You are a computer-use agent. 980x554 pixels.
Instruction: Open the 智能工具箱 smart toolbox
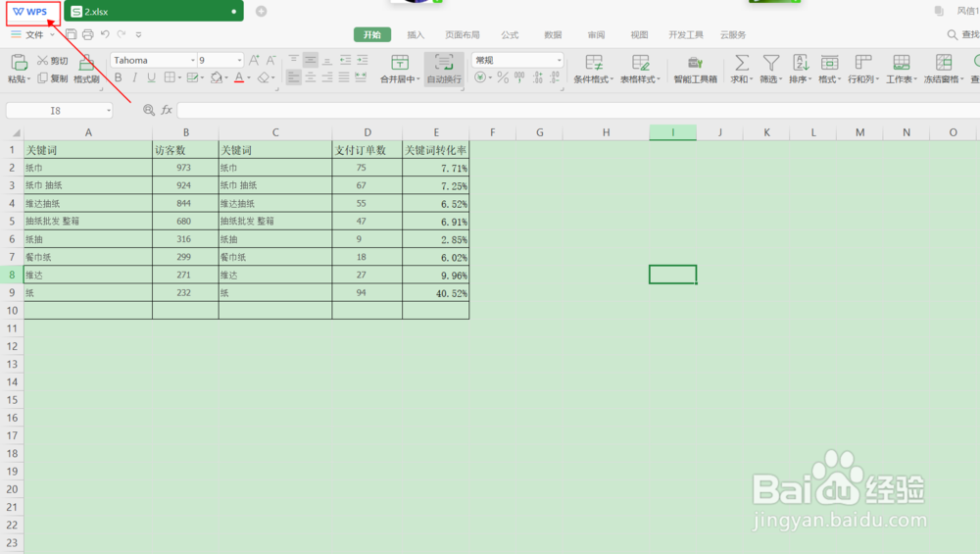tap(695, 69)
